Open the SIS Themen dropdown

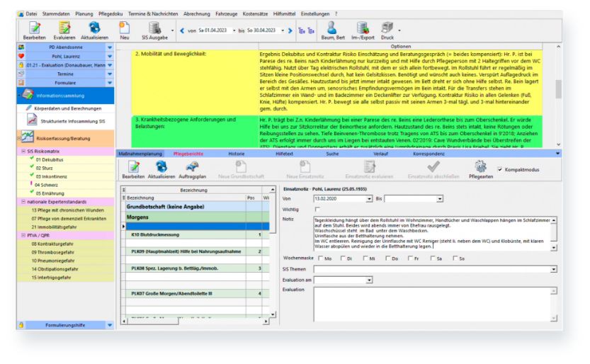pyautogui.click(x=553, y=269)
